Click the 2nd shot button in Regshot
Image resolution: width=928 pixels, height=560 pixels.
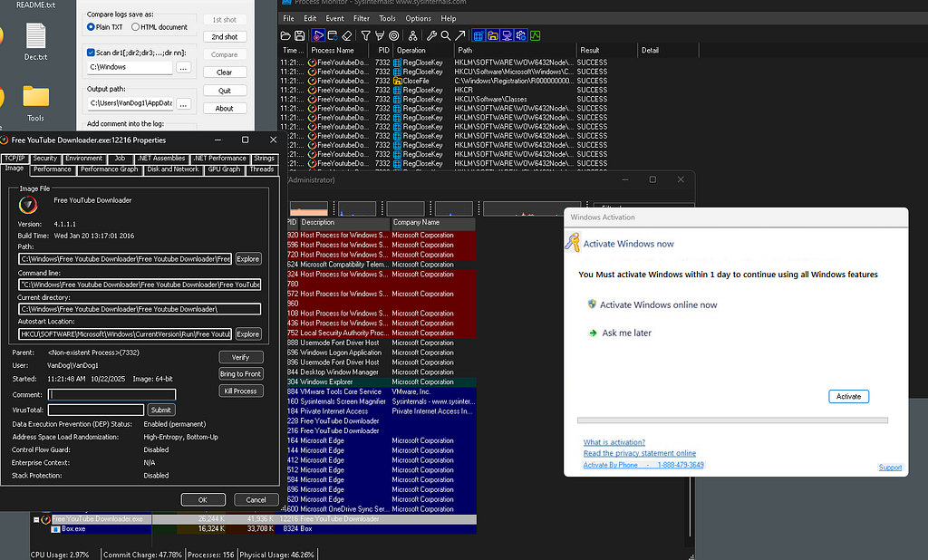tap(225, 37)
